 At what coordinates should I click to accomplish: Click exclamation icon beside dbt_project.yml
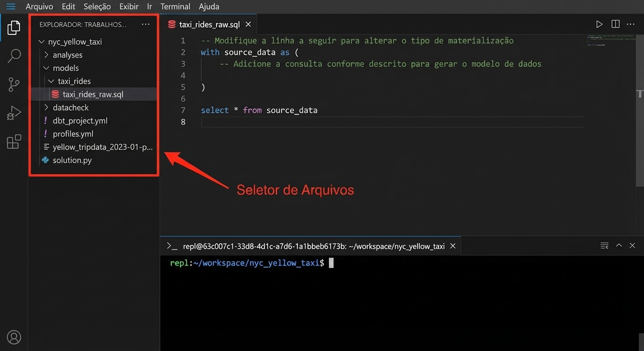tap(46, 121)
